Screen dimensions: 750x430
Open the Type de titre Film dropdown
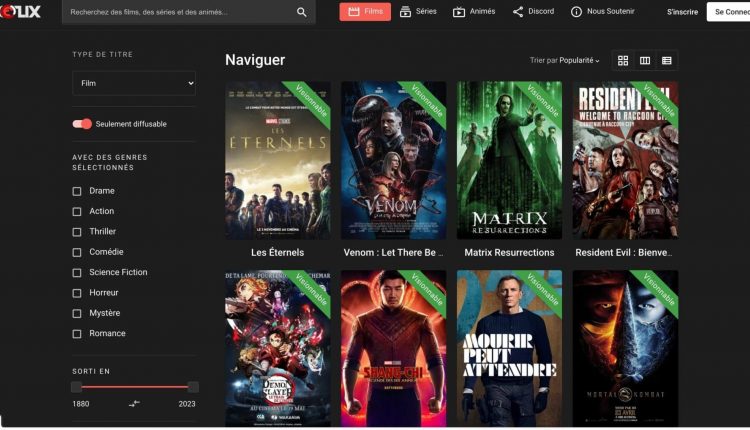coord(134,83)
